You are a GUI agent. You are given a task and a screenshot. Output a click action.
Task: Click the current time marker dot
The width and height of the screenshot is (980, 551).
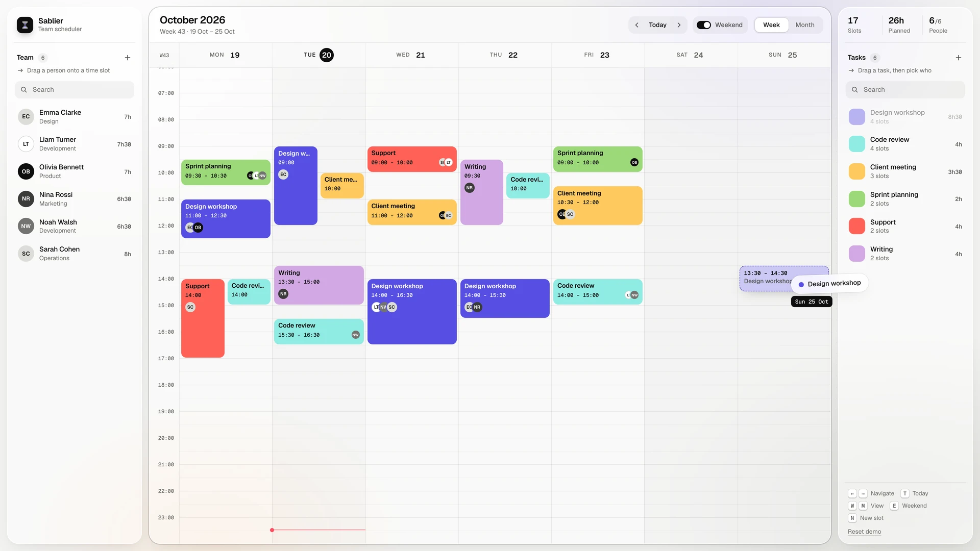coord(272,530)
